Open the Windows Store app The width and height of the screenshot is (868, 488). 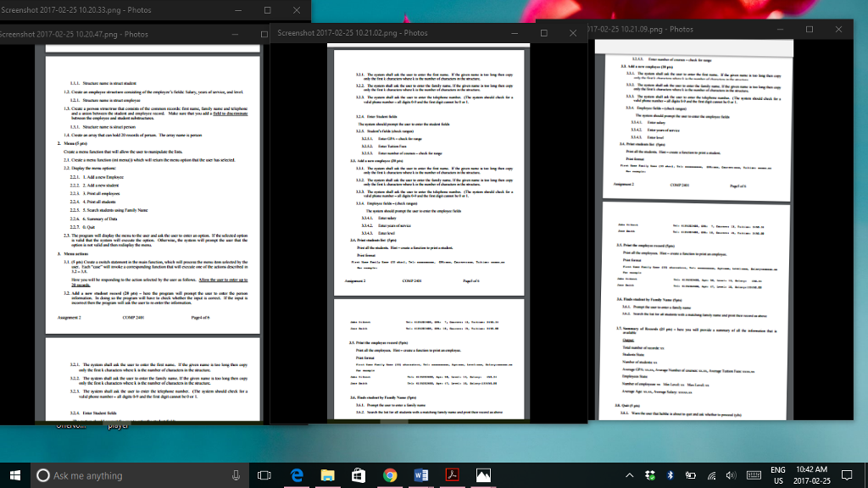358,475
